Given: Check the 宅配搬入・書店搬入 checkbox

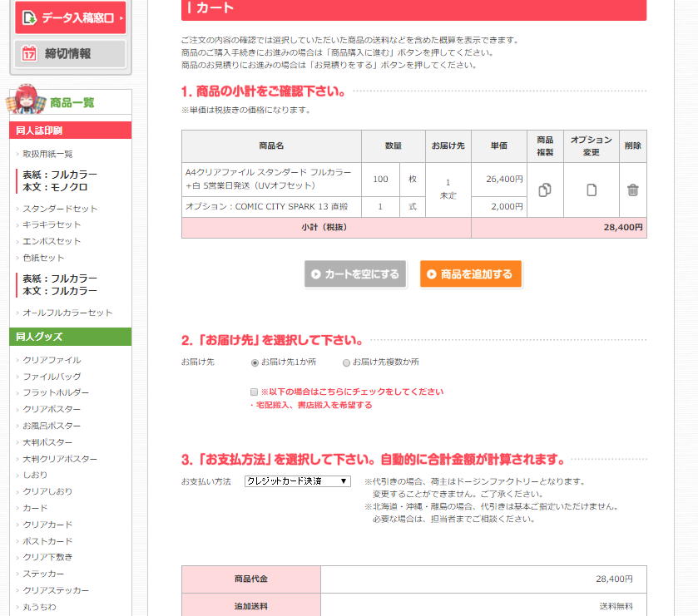Looking at the screenshot, I should tap(255, 392).
